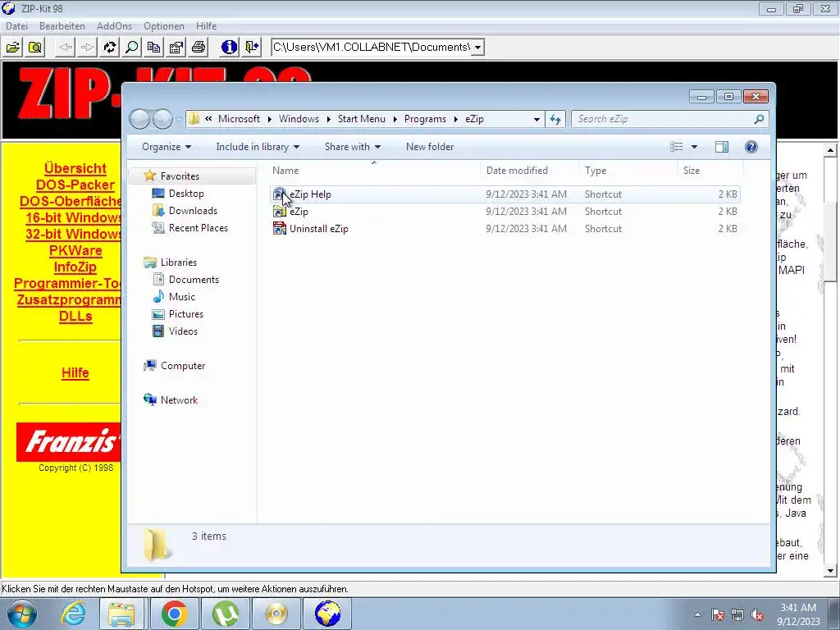Expand the arrow after Windows in breadcrumb

[328, 119]
